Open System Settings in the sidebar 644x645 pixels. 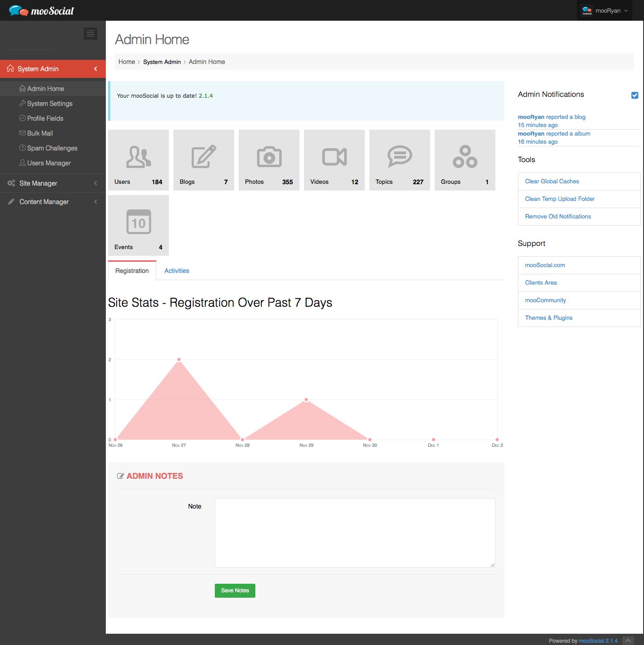click(50, 104)
